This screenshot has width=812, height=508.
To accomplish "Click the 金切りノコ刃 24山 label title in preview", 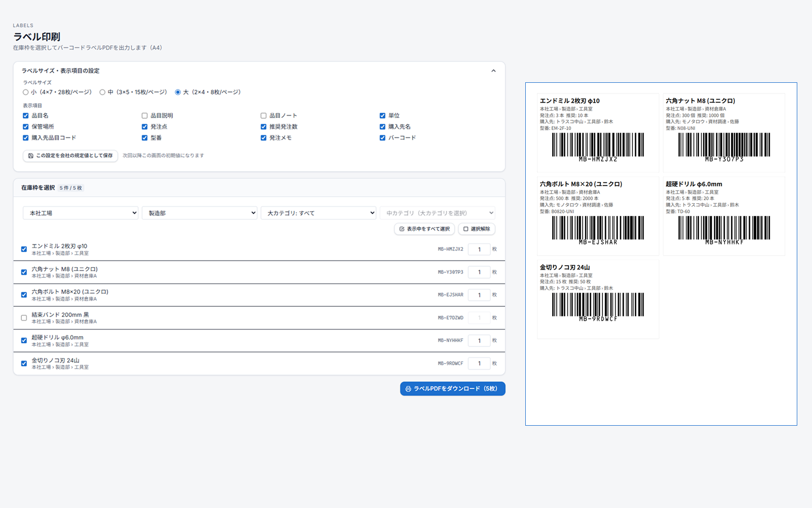I will pos(565,267).
